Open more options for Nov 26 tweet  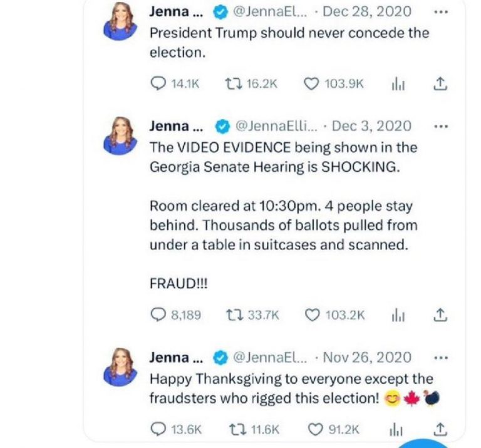[441, 358]
